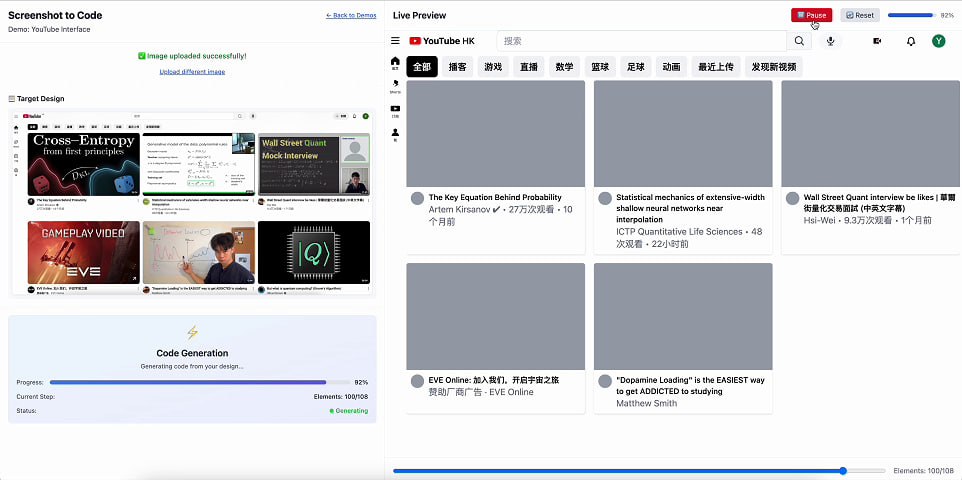
Task: Click the video camera create icon
Action: pos(877,41)
